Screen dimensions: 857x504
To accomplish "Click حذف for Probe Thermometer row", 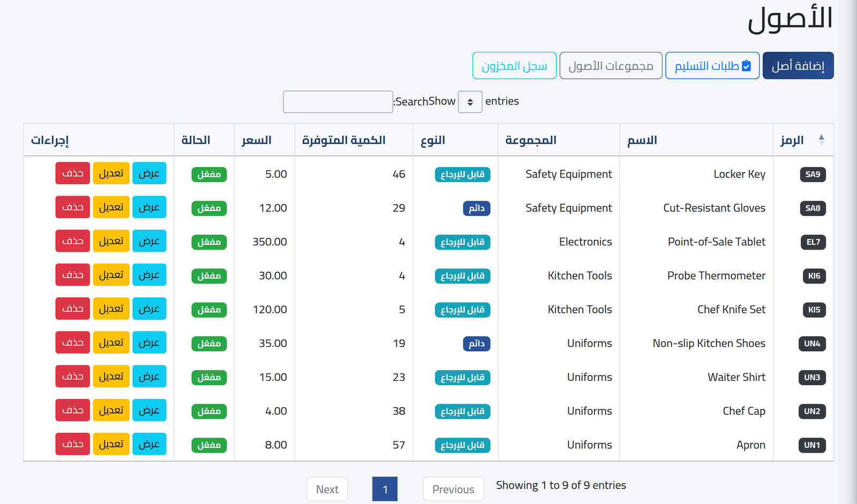I will [x=73, y=275].
